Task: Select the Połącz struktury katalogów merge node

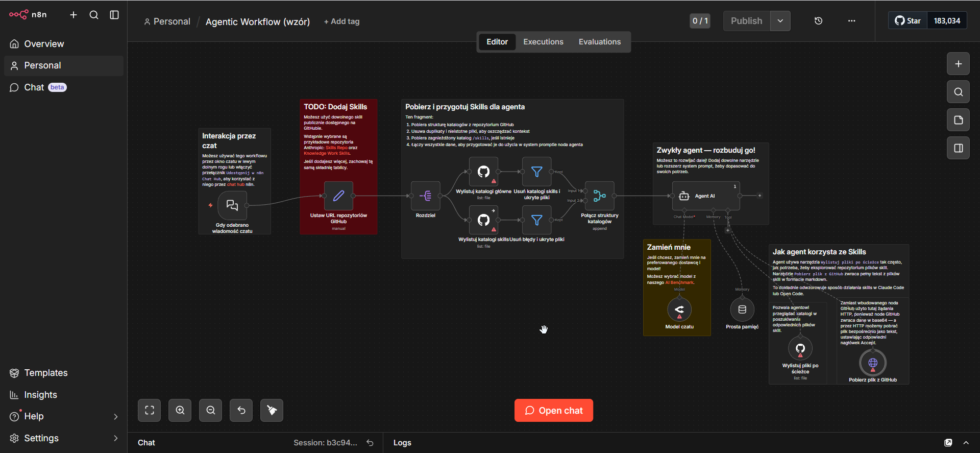Action: (600, 196)
